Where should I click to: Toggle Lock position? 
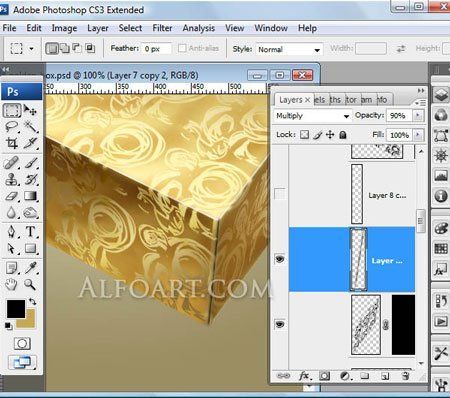tap(330, 135)
